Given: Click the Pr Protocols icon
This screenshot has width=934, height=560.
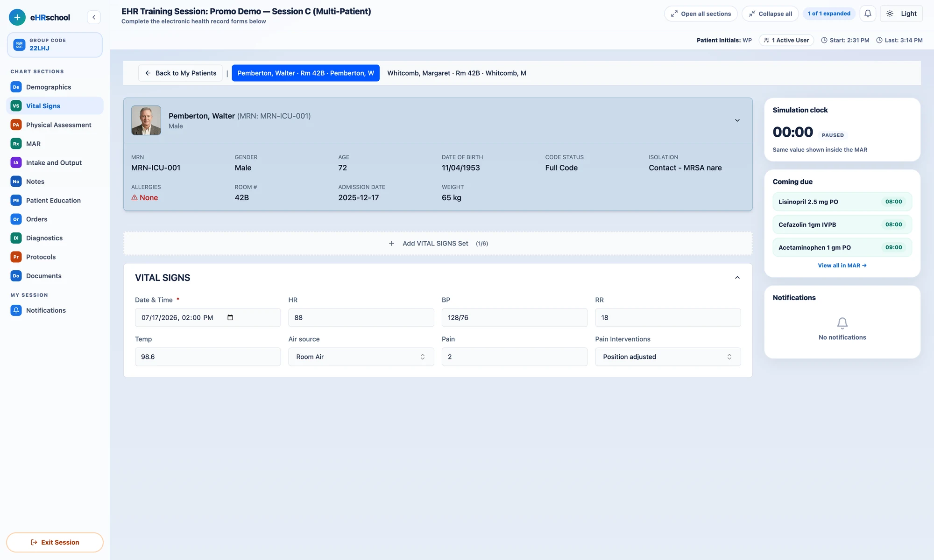Looking at the screenshot, I should coord(16,257).
